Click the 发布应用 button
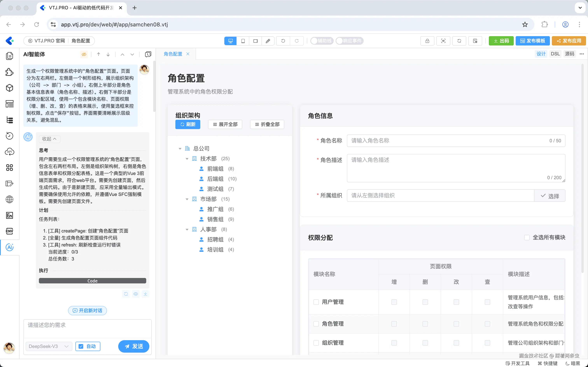This screenshot has width=588, height=367. [x=569, y=41]
